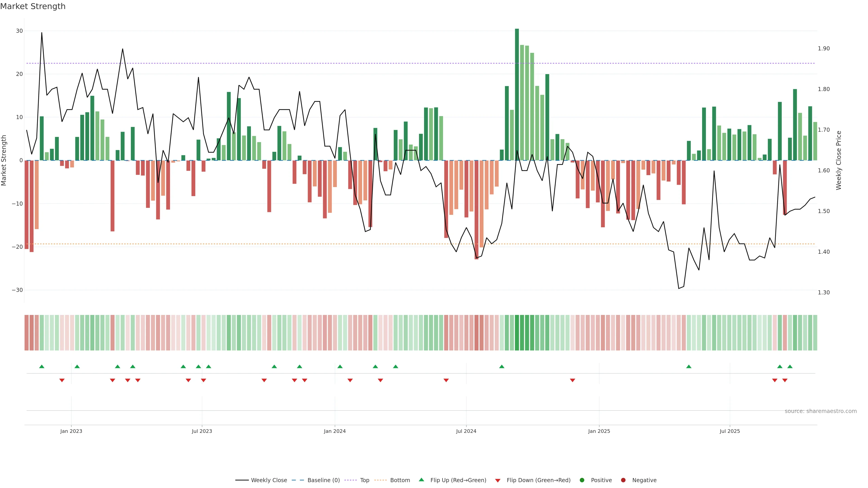Click the darkest green heatmap strip cell
The width and height of the screenshot is (868, 488).
click(517, 333)
